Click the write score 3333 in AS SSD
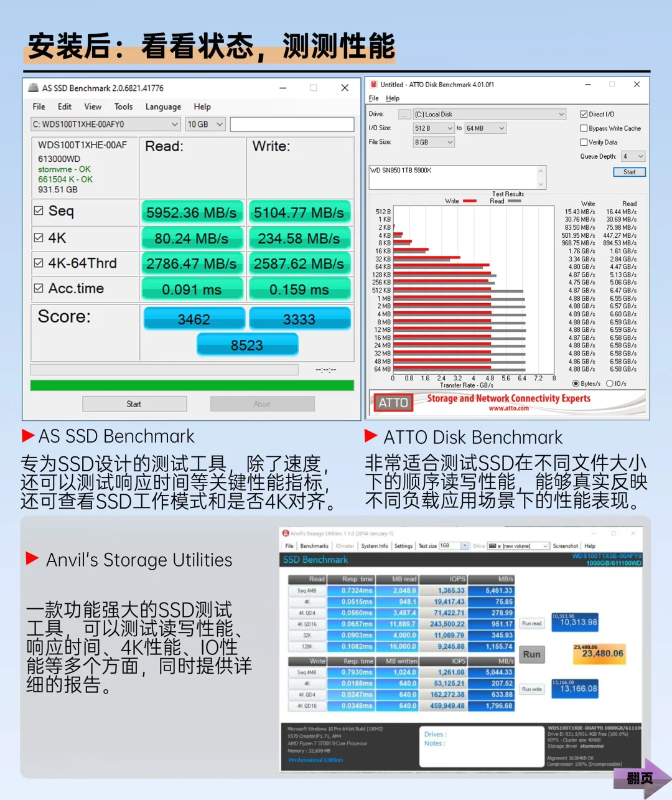Image resolution: width=672 pixels, height=800 pixels. coord(299,319)
